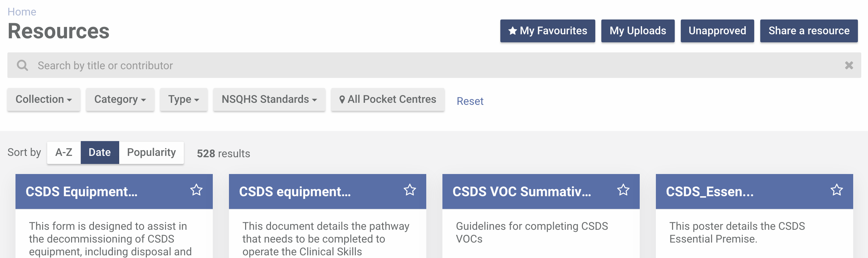Star the CSDS equipment… pathway card
The image size is (868, 258).
(x=410, y=190)
